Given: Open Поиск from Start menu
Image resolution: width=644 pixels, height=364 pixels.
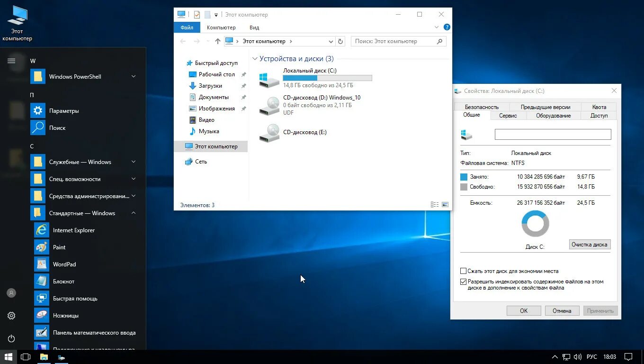Looking at the screenshot, I should point(85,127).
